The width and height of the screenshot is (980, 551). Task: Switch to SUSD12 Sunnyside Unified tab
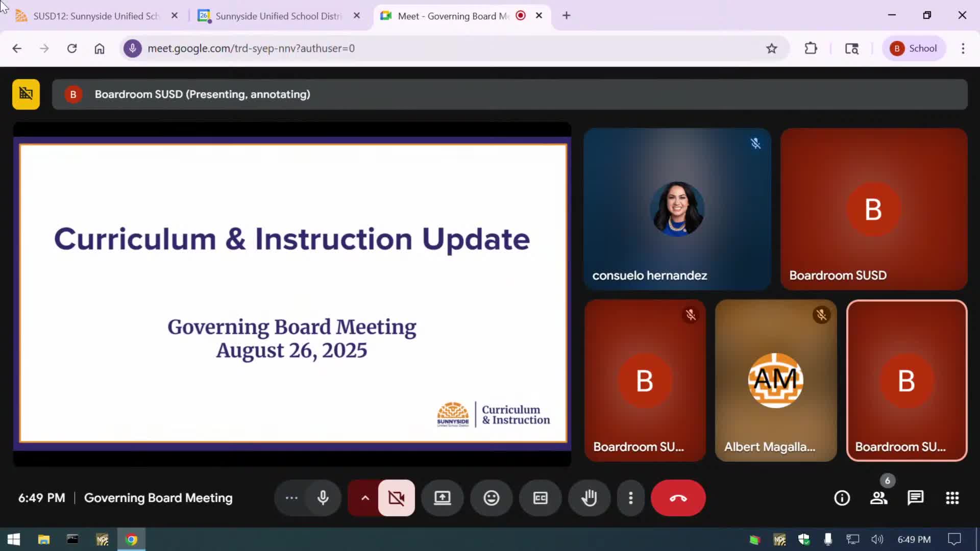[96, 16]
